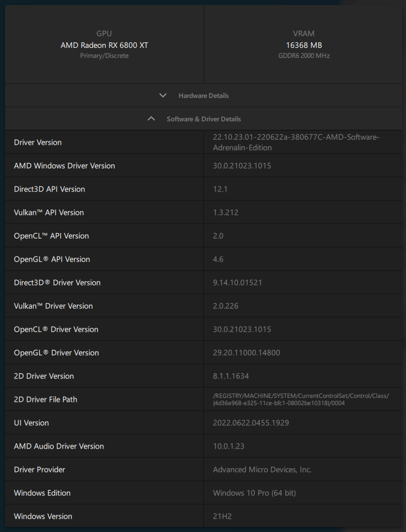Select audio driver value 10.0.1.23
This screenshot has height=532, width=406.
pyautogui.click(x=229, y=447)
